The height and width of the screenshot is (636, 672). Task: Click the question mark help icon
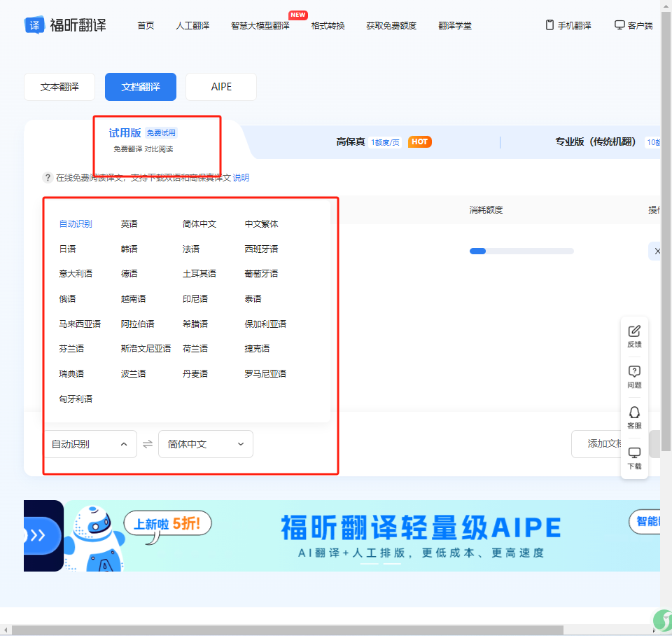point(48,177)
